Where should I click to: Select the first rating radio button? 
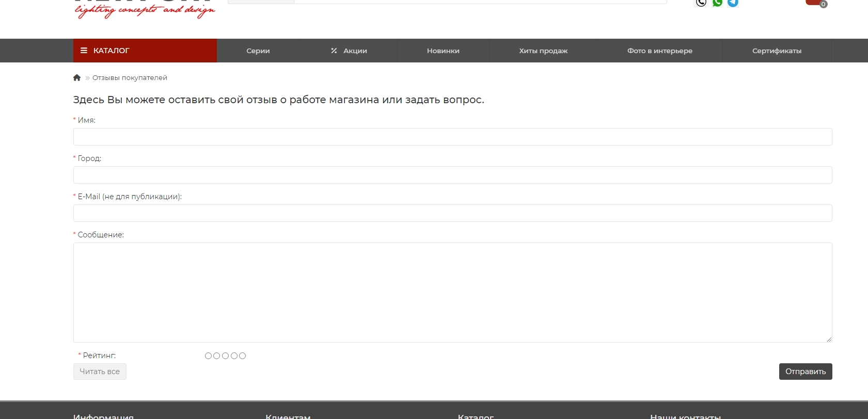[x=208, y=356]
